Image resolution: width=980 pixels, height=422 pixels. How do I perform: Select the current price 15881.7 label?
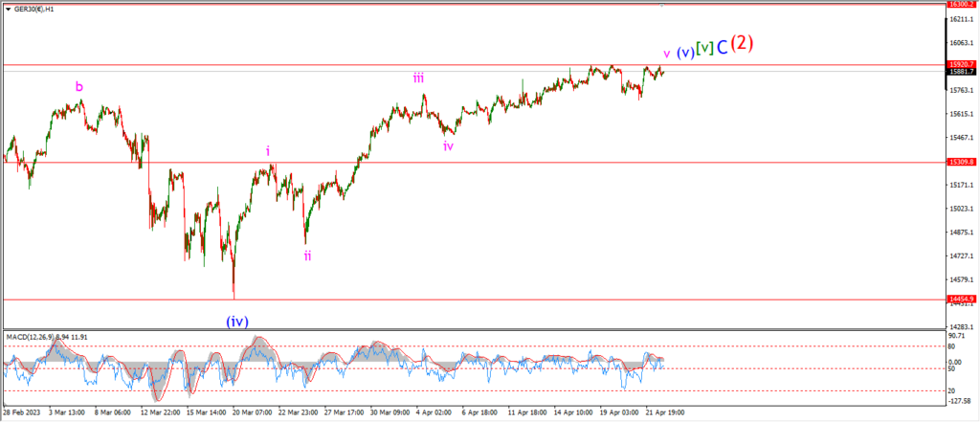(x=960, y=71)
